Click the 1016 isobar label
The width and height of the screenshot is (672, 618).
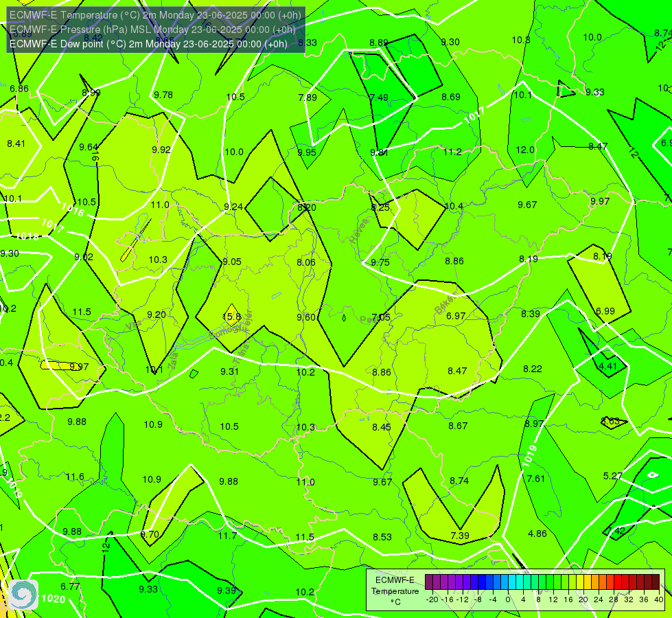tap(73, 209)
